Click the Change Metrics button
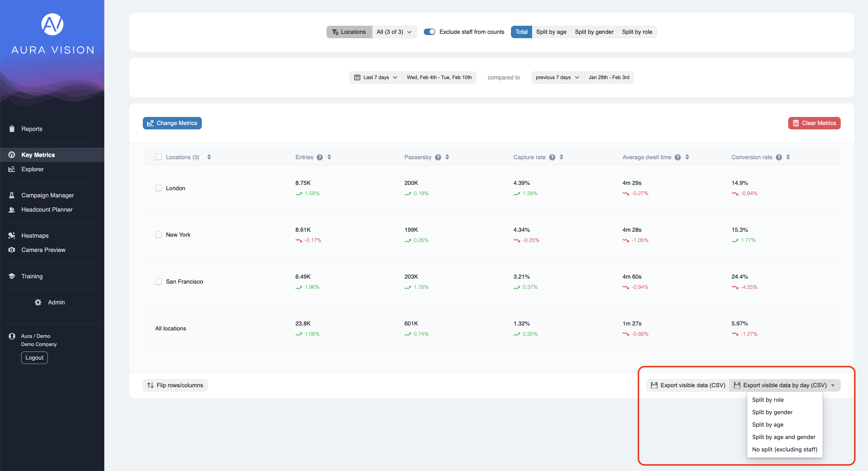Viewport: 868px width, 471px height. tap(172, 123)
